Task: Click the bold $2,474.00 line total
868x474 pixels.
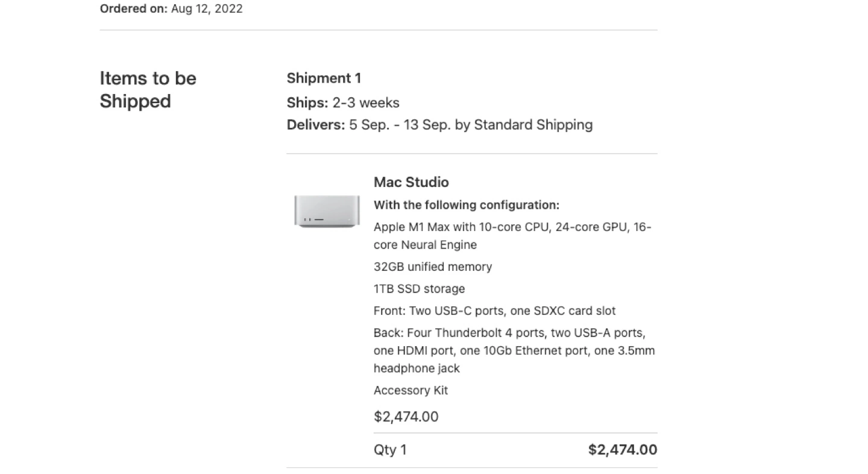Action: [x=622, y=450]
